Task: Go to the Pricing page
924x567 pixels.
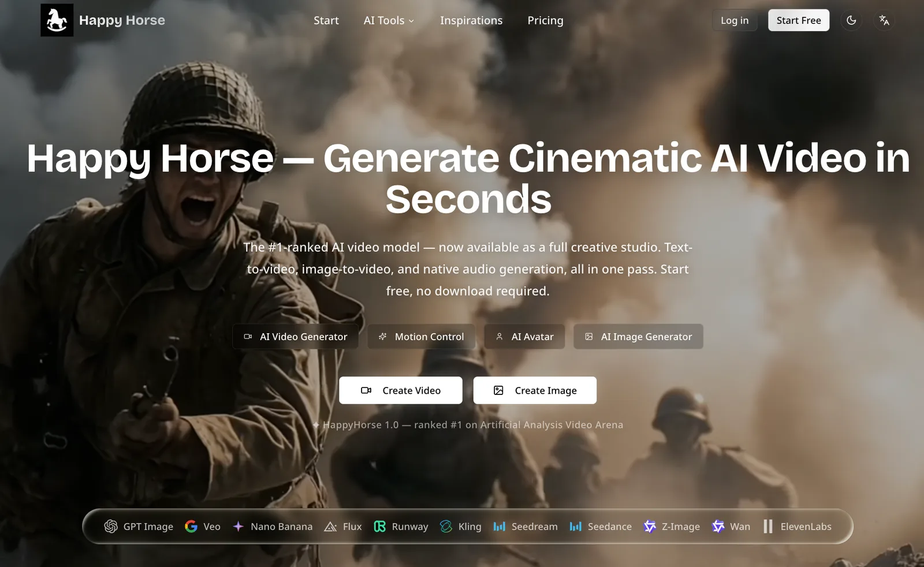Action: tap(545, 20)
